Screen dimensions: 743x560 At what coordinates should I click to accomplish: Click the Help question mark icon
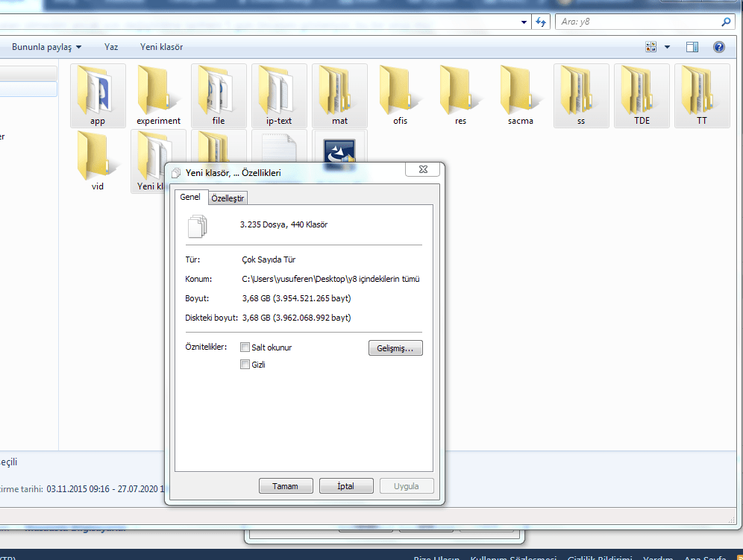pyautogui.click(x=719, y=47)
